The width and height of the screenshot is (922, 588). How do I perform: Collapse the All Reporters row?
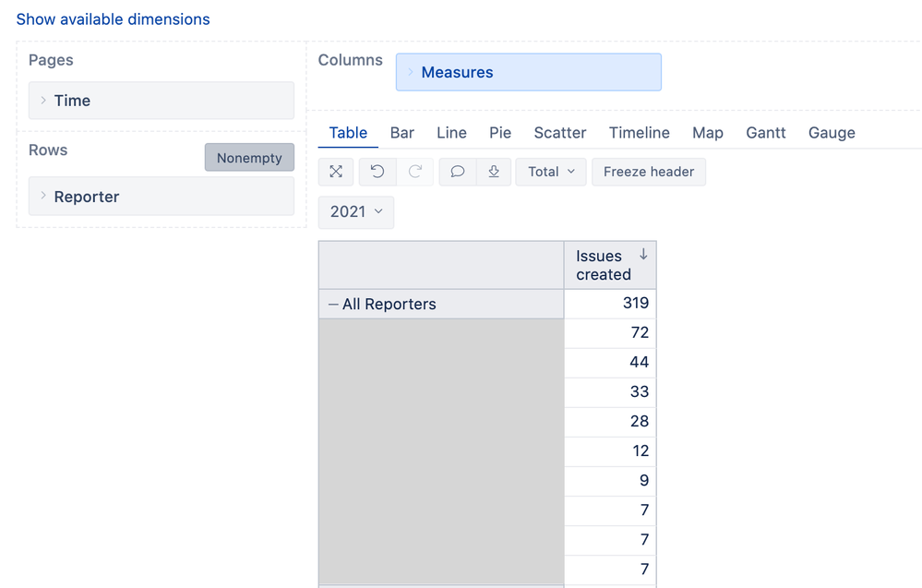click(333, 304)
